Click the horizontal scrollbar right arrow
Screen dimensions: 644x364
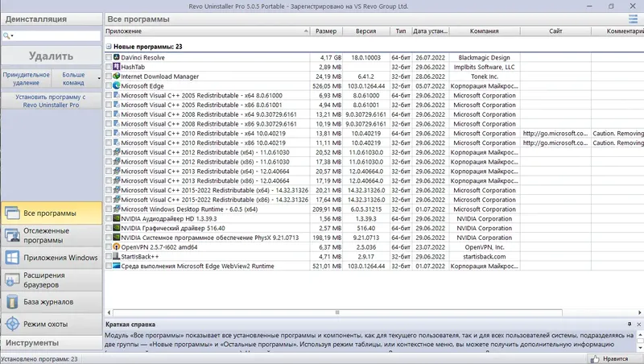pos(639,312)
